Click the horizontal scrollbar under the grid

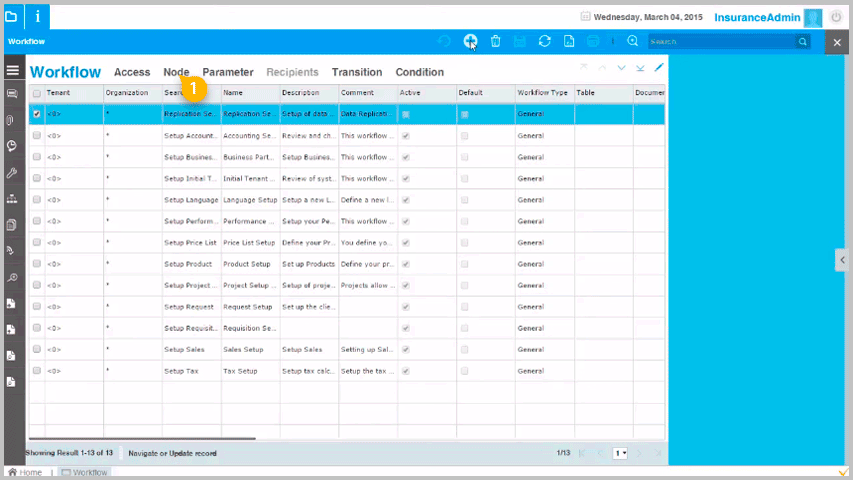click(x=142, y=438)
